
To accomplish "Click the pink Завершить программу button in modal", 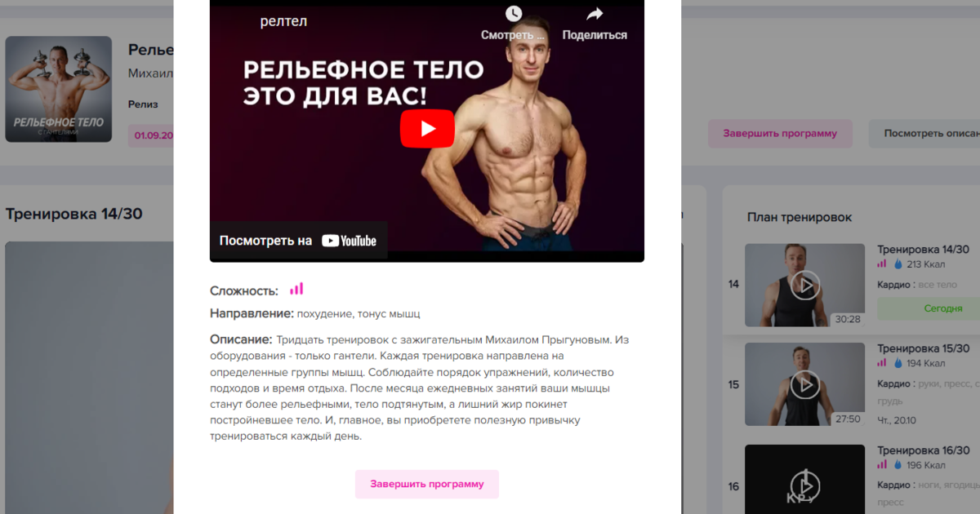I will click(x=426, y=484).
